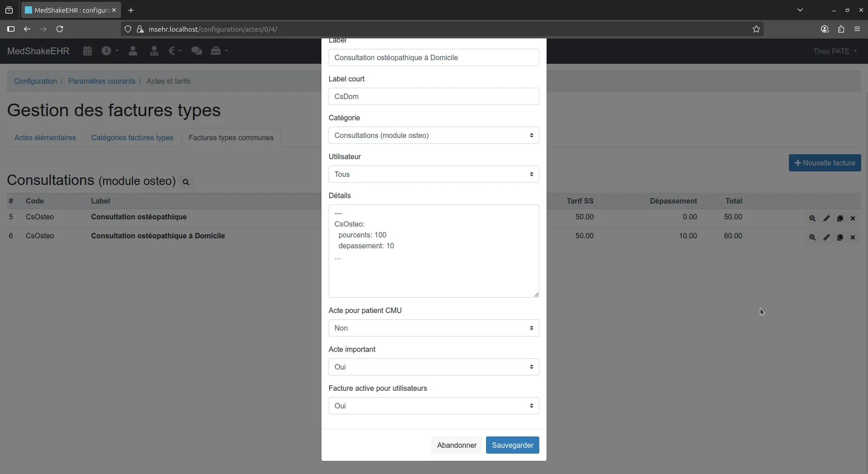
Task: Open the browser extensions icon
Action: pos(841,29)
